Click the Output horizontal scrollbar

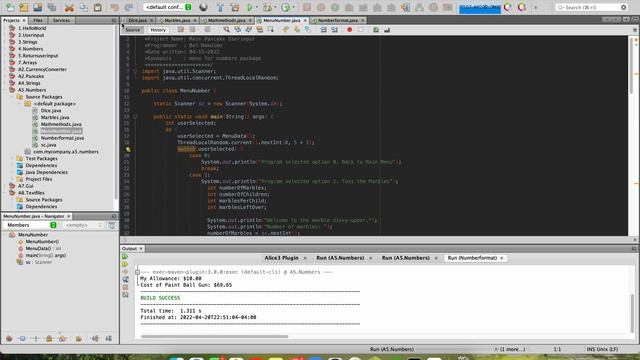(214, 336)
